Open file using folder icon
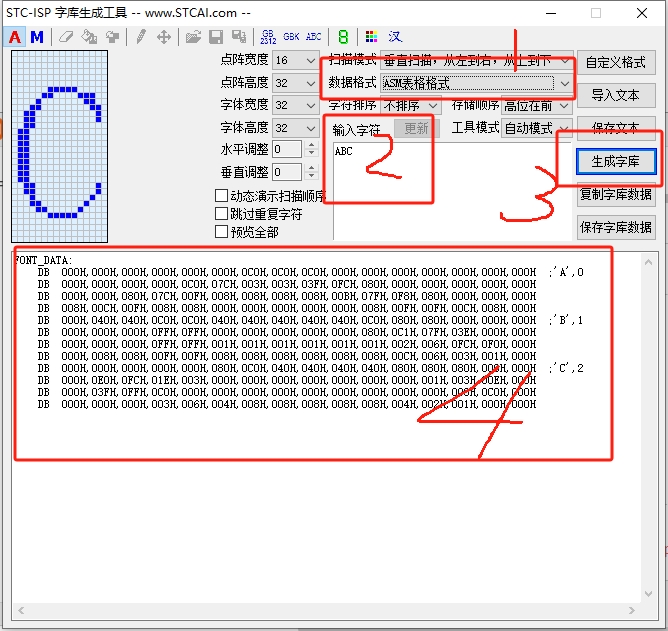668x631 pixels. (193, 37)
